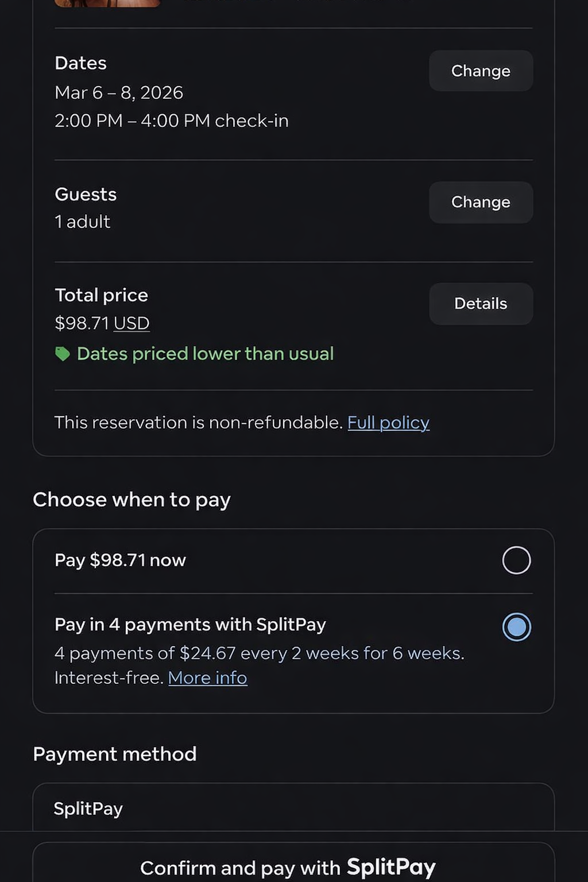Select the Pay $98.71 now radio button
588x882 pixels.
click(516, 560)
